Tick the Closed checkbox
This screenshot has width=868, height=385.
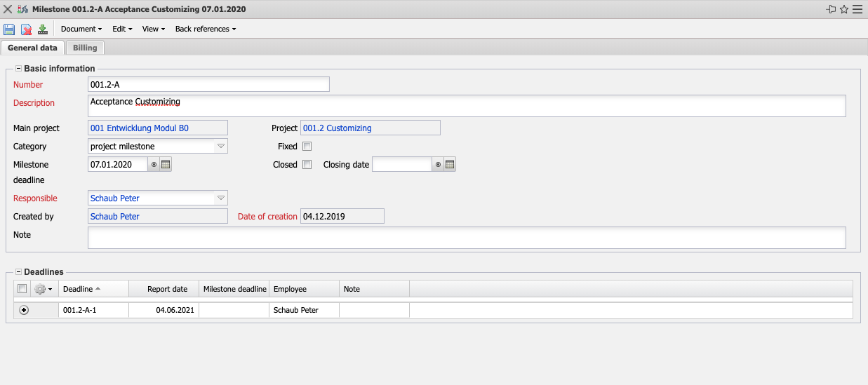click(307, 165)
